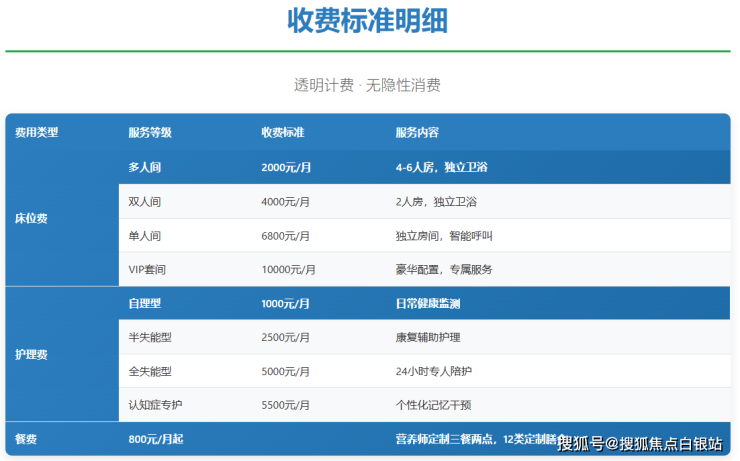Select the 800元/月起 meal price

pyautogui.click(x=158, y=439)
